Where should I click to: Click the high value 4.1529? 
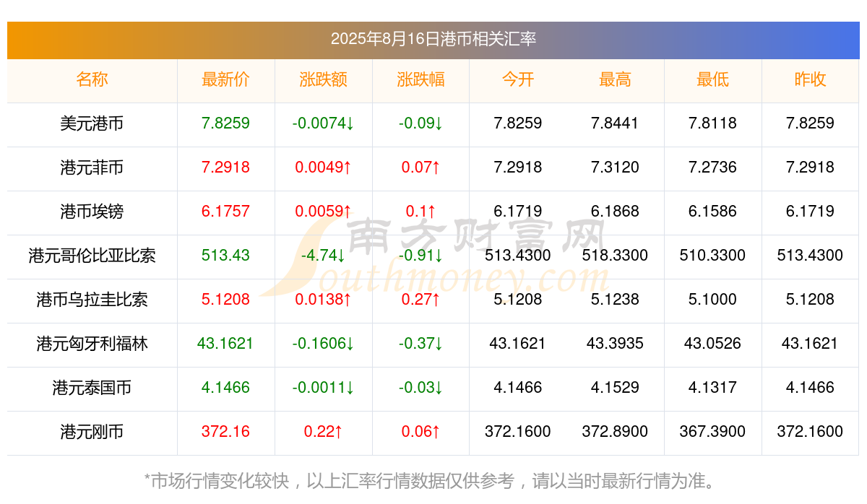click(615, 388)
